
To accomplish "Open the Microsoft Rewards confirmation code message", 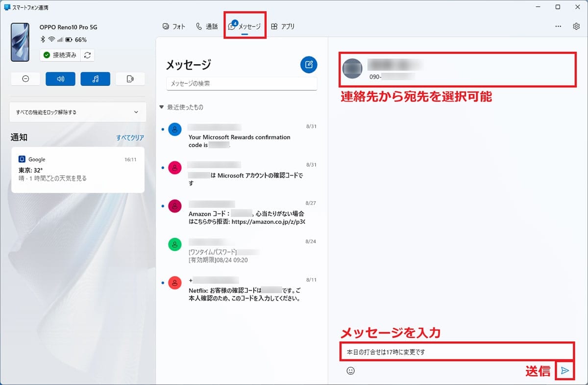I will pos(240,136).
